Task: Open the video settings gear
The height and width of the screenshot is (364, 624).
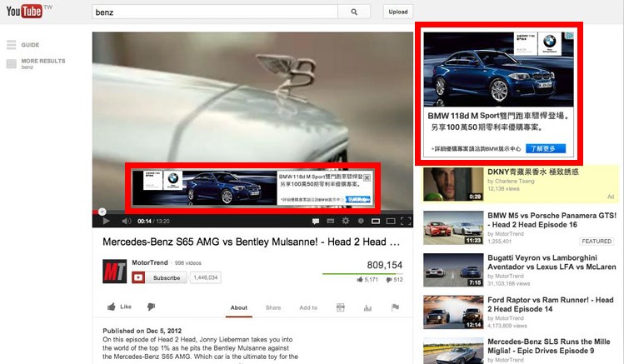Action: click(x=346, y=221)
